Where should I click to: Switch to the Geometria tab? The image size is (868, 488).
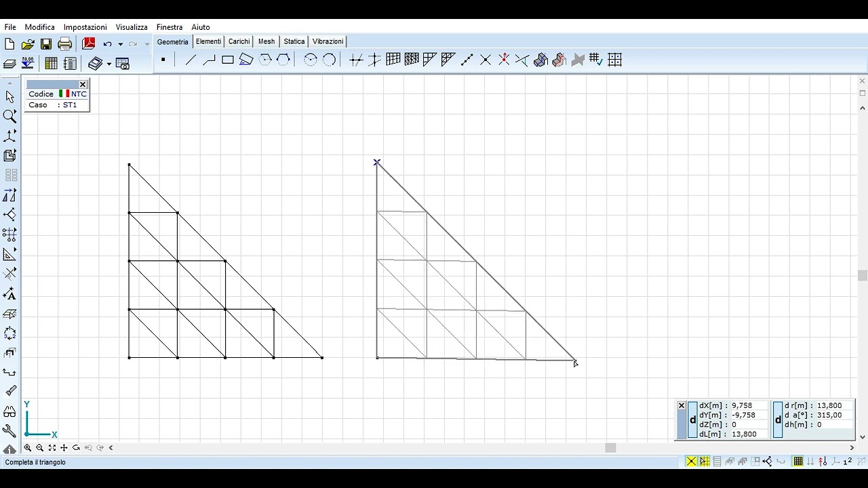pos(173,42)
